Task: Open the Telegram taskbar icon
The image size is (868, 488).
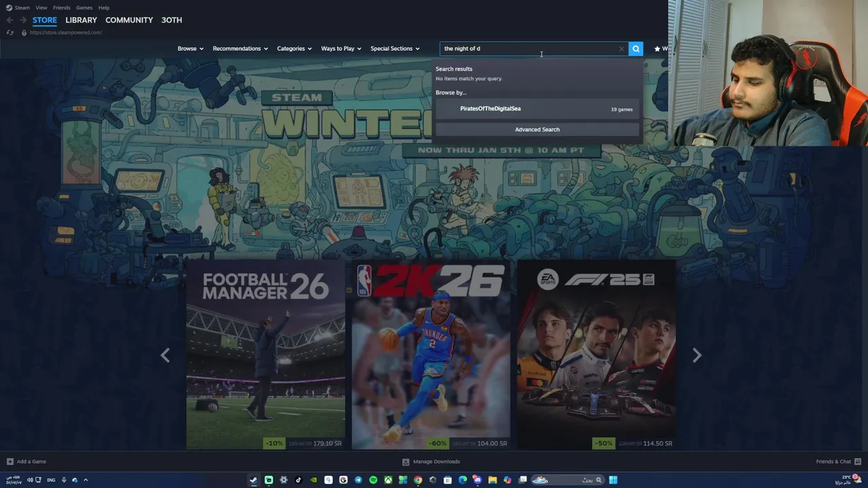Action: [x=358, y=480]
